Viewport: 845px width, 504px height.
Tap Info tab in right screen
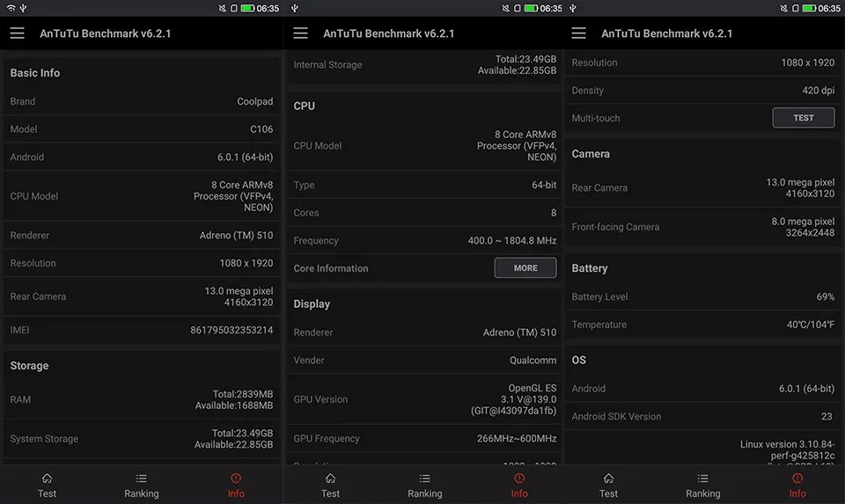[x=797, y=486]
